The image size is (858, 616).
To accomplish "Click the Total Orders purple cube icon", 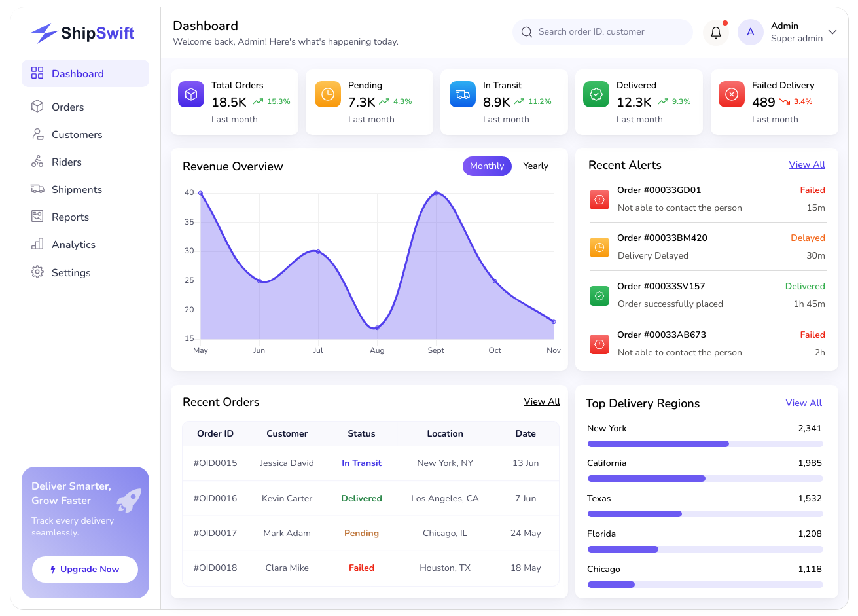I will click(x=191, y=94).
